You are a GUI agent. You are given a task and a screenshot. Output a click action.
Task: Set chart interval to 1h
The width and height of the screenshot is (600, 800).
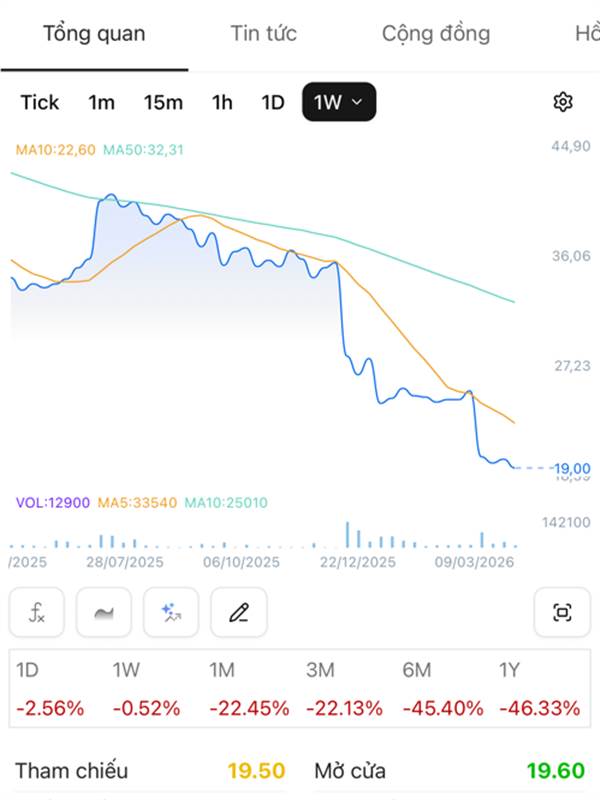point(222,102)
